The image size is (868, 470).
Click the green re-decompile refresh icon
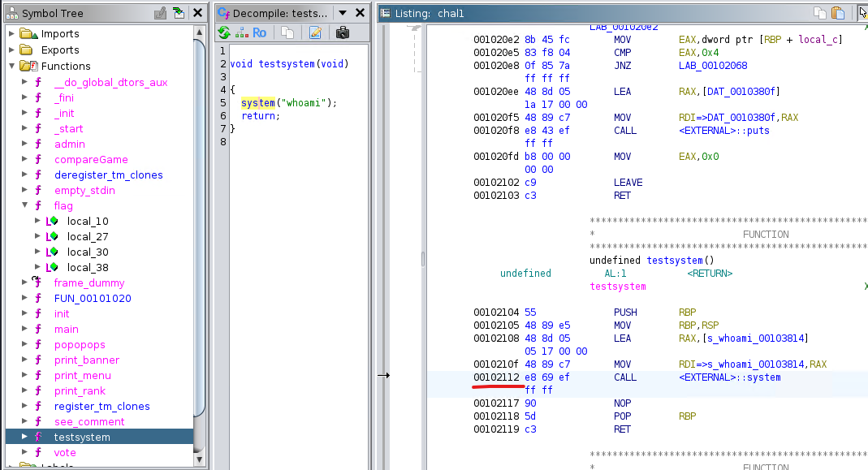coord(224,32)
